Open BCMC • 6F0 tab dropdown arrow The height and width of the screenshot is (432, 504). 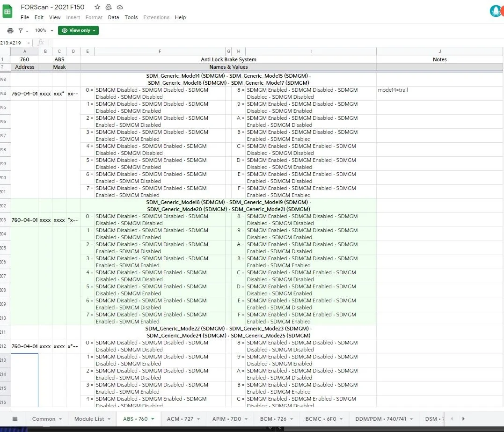[x=341, y=419]
